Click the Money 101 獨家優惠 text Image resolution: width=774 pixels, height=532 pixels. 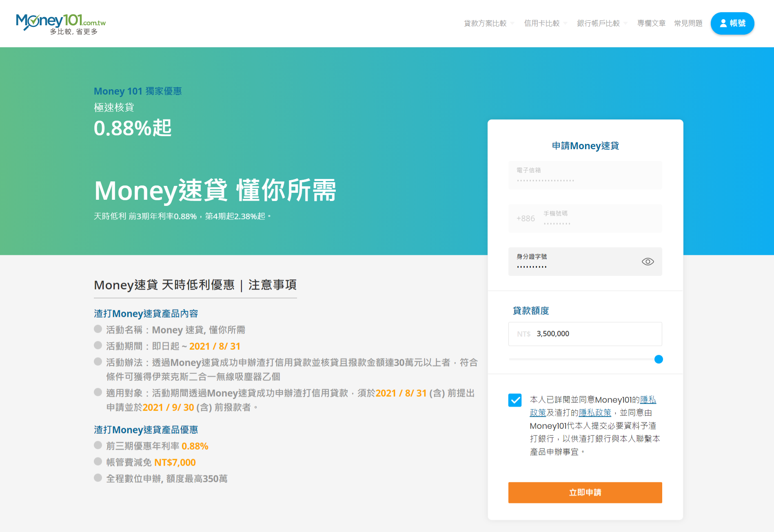coord(138,91)
